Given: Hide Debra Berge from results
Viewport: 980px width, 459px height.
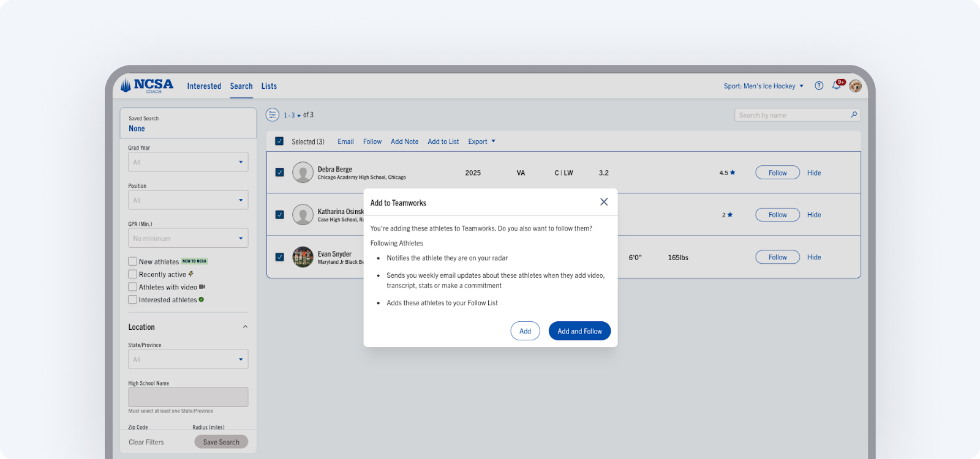Looking at the screenshot, I should coord(814,173).
